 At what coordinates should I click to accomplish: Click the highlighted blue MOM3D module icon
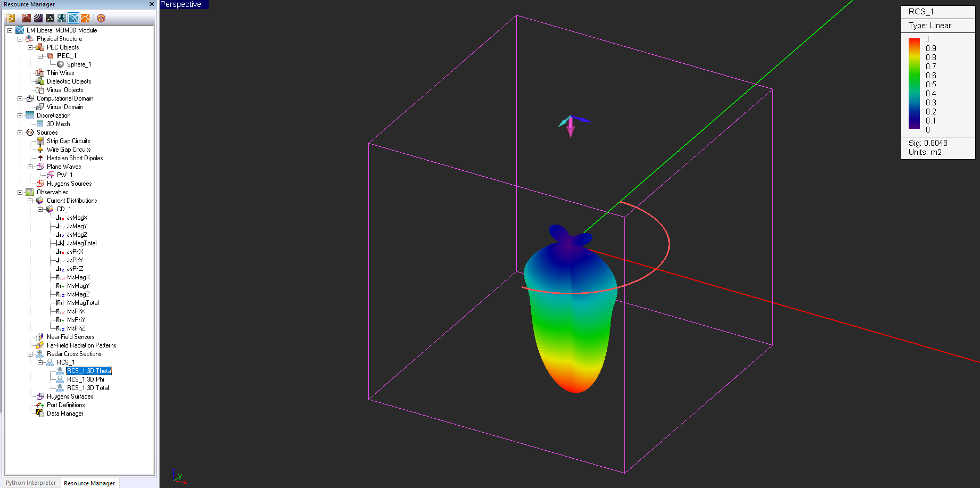[x=73, y=18]
